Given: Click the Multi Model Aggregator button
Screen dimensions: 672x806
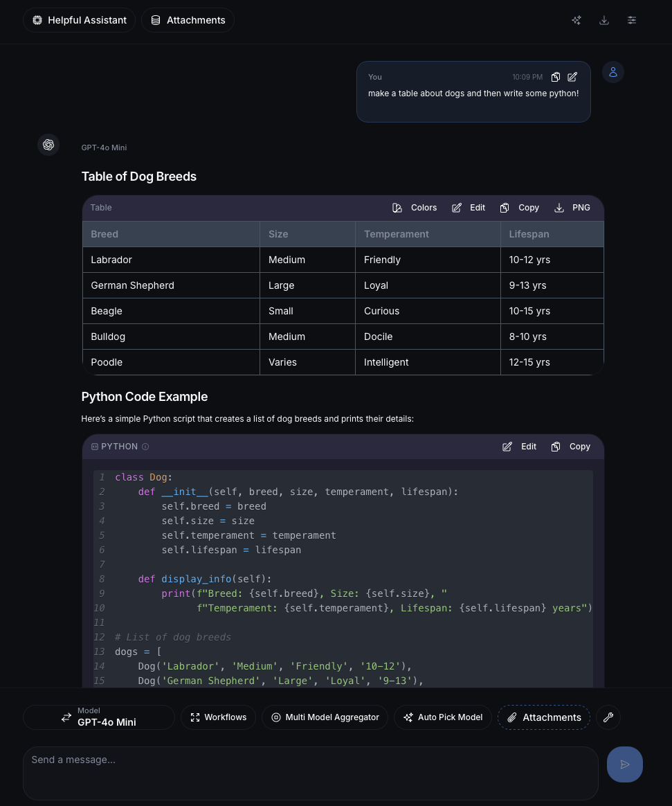Looking at the screenshot, I should point(325,717).
